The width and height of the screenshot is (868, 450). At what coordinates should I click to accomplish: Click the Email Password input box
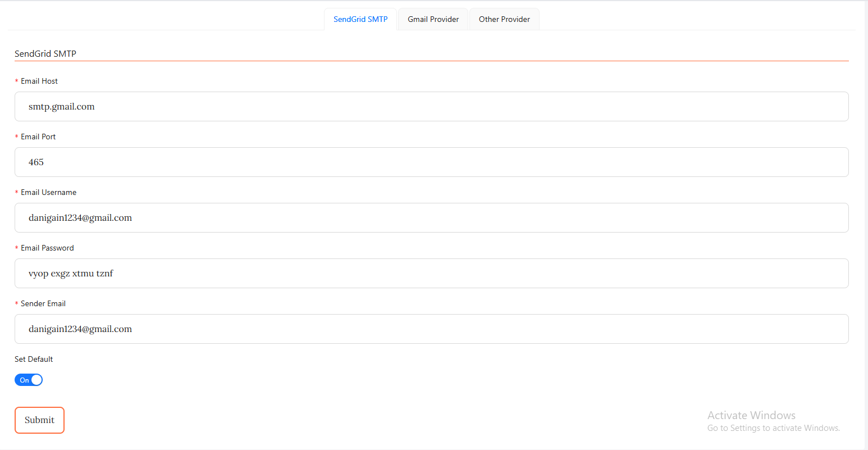[x=431, y=274]
